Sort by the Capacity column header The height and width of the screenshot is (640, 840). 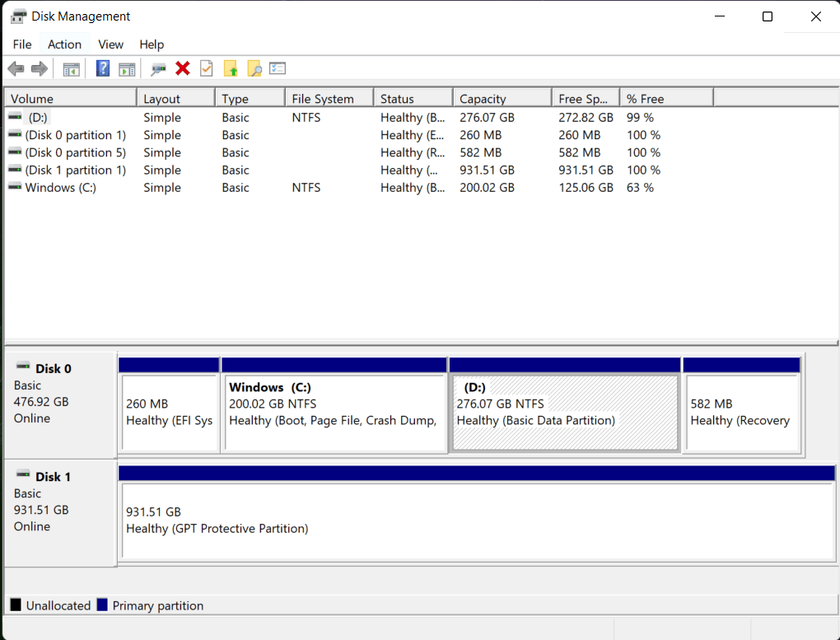(x=502, y=99)
